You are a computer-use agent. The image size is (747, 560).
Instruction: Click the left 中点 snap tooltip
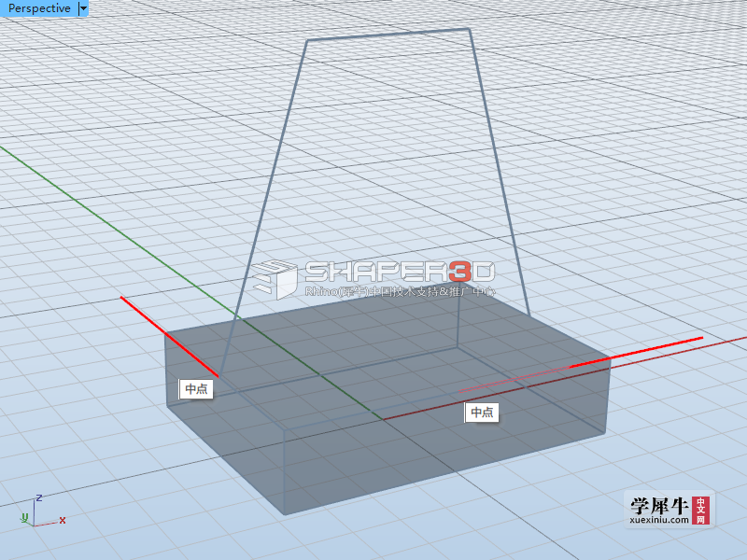click(196, 389)
